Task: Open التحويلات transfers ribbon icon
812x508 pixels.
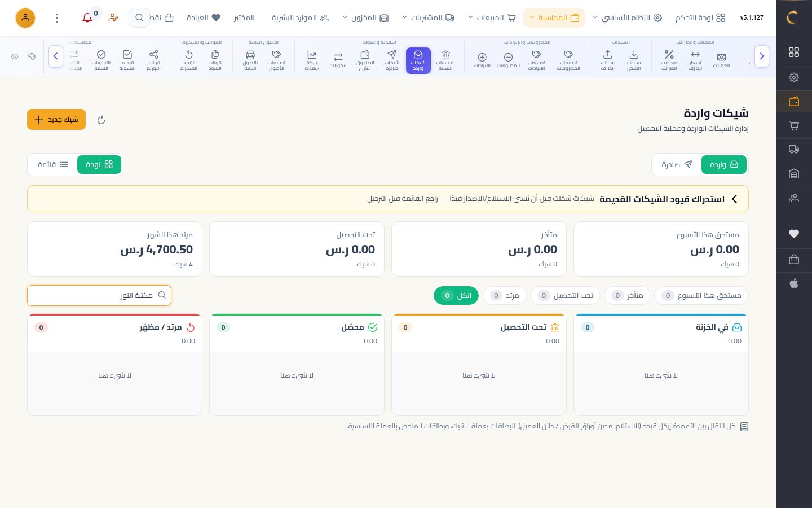Action: tap(338, 60)
